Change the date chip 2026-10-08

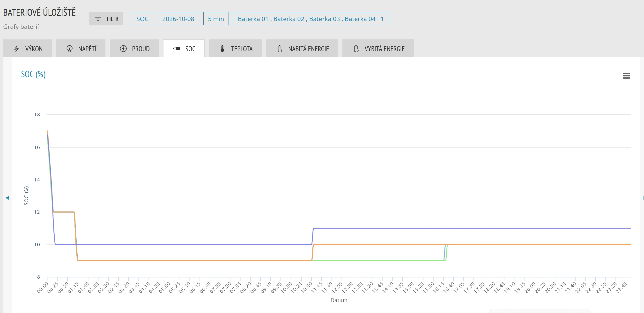click(x=178, y=19)
